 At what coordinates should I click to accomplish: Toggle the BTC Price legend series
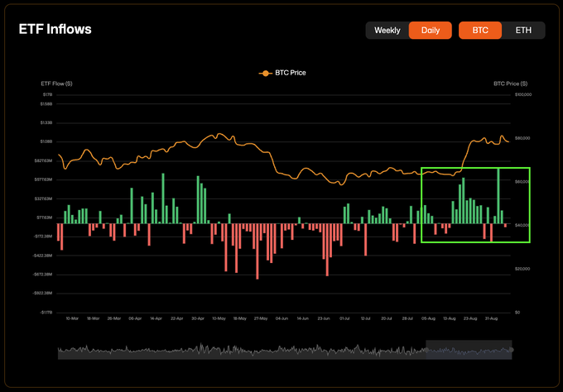pos(282,73)
